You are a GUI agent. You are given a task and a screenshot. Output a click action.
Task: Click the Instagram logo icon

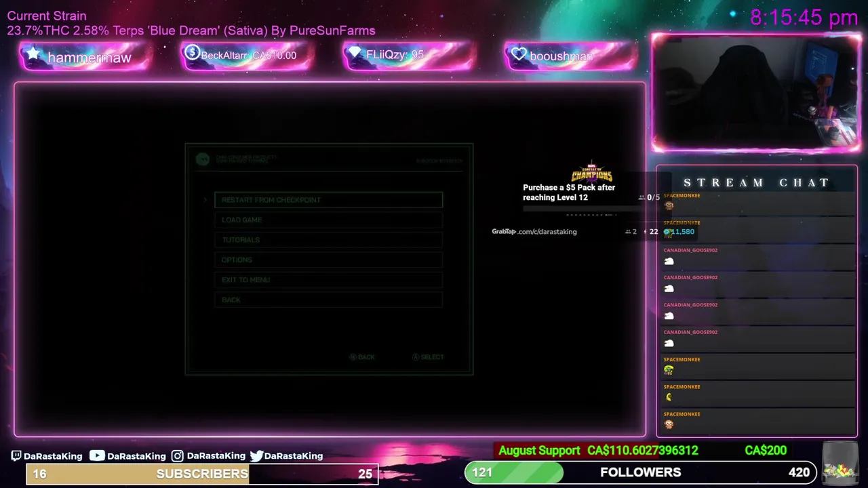(x=177, y=456)
